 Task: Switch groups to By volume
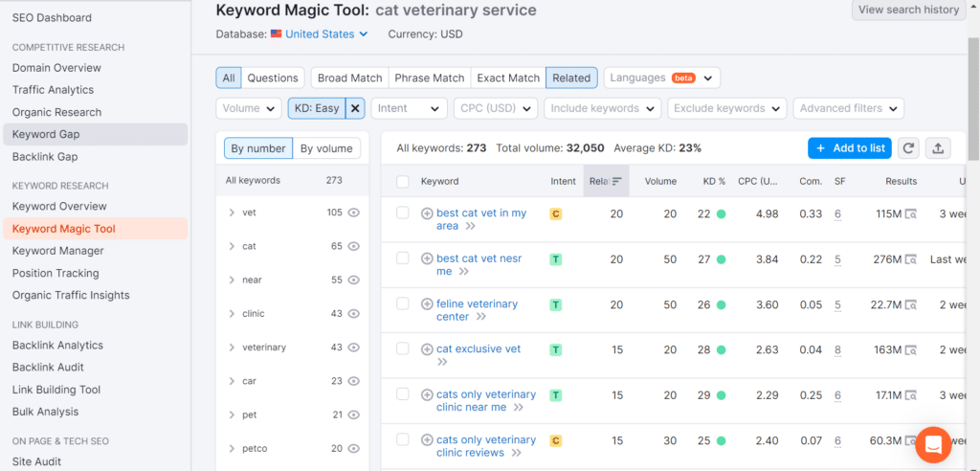[326, 148]
